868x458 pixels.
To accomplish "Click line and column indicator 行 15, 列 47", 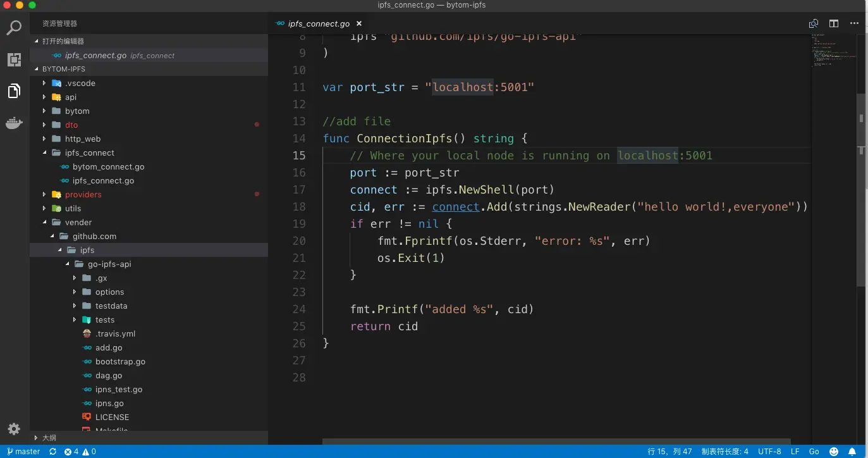I will [669, 452].
